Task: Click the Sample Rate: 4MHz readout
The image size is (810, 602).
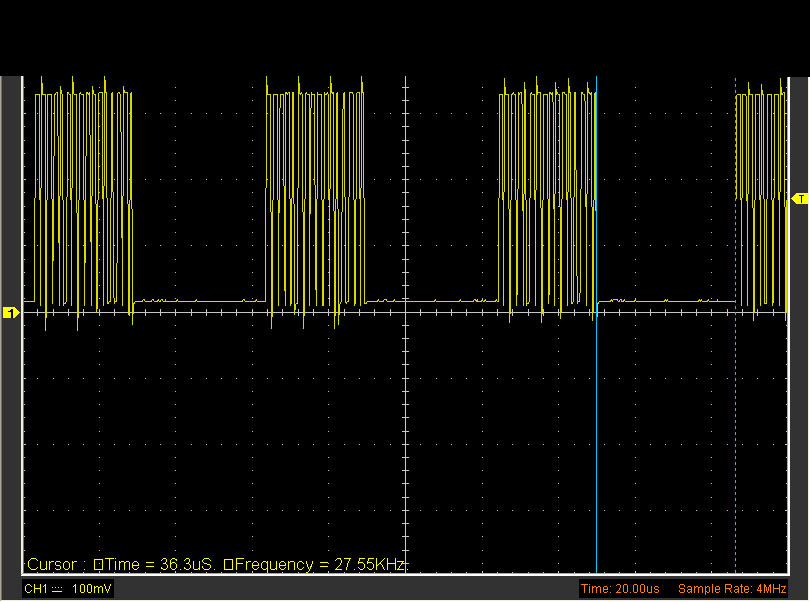Action: [x=732, y=589]
